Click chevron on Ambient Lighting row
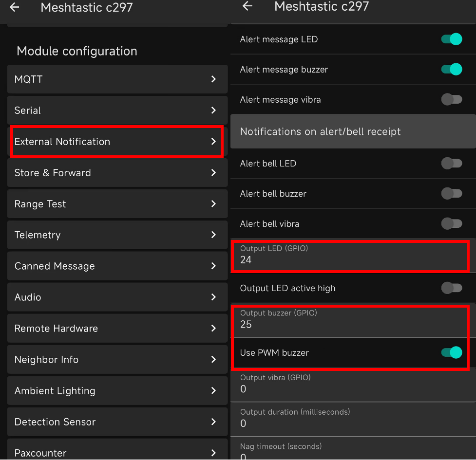 tap(213, 390)
